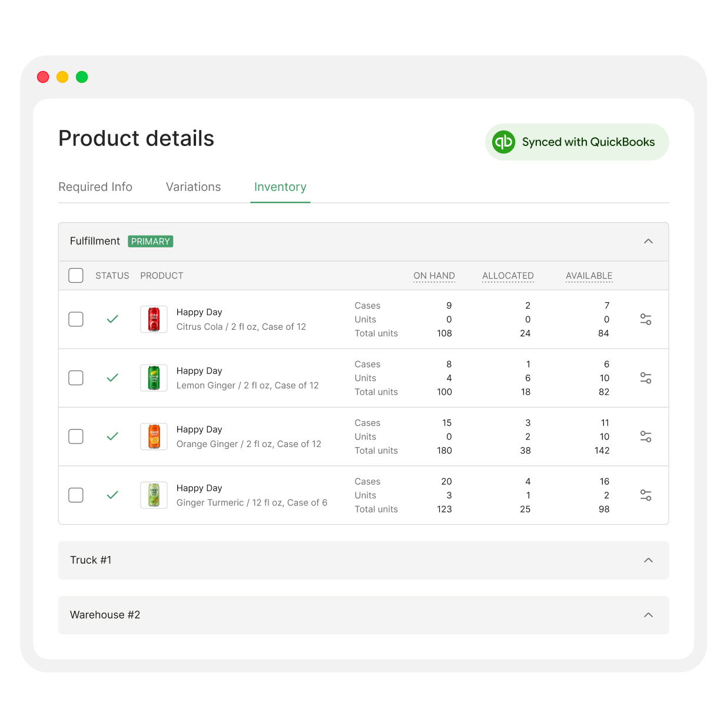The height and width of the screenshot is (728, 727).
Task: Click the Fulfillment section title
Action: click(x=95, y=241)
